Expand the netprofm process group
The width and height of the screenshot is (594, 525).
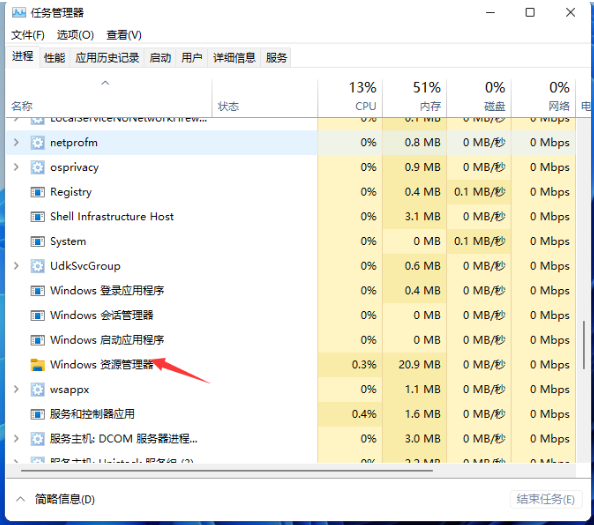point(16,142)
